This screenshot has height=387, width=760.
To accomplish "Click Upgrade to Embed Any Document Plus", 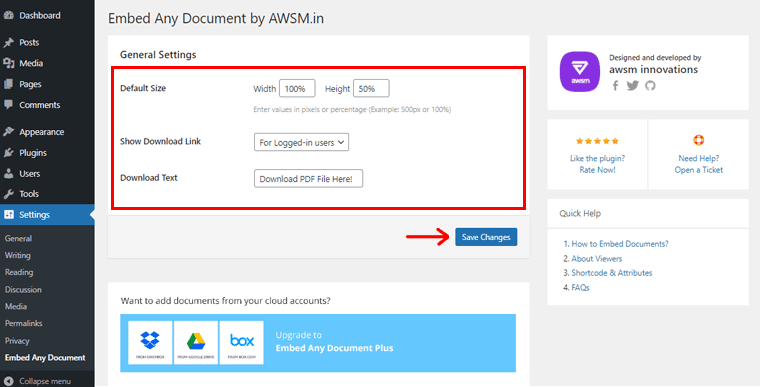I will coord(334,341).
